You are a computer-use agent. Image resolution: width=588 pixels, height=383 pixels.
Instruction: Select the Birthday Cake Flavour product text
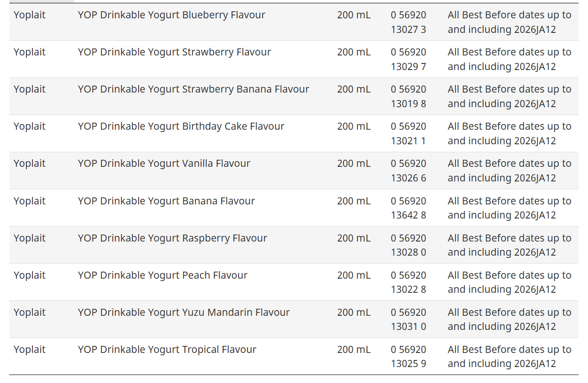coord(181,126)
